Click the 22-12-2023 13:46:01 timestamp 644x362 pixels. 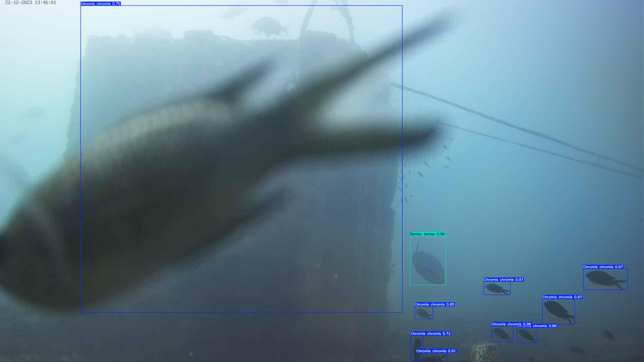pyautogui.click(x=31, y=3)
